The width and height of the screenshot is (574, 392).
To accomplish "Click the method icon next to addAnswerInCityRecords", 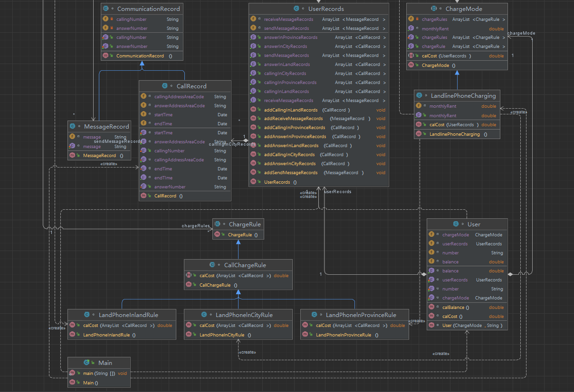I will pos(253,164).
